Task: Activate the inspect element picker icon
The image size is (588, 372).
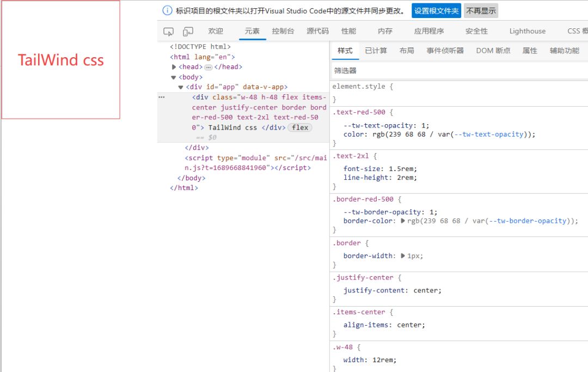Action: coord(169,32)
